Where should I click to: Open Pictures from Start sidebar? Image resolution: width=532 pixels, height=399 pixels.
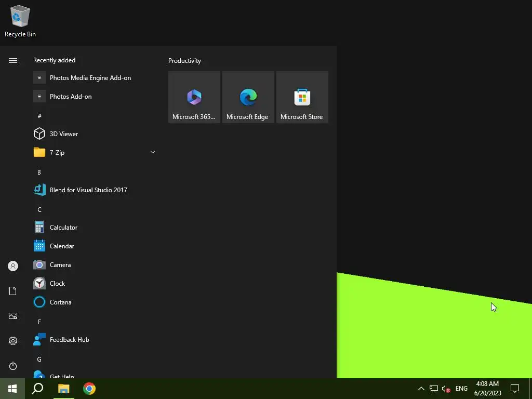[13, 316]
